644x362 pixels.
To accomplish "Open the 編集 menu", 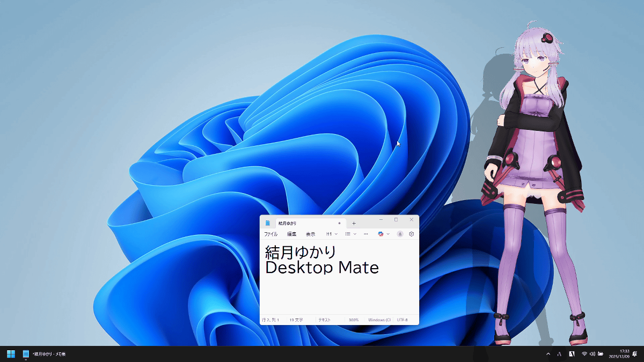I will (291, 234).
